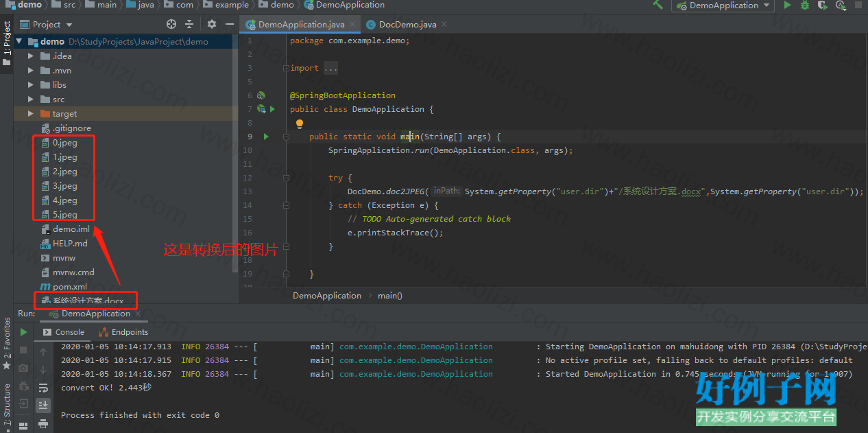This screenshot has width=868, height=433.
Task: Open the DemoApplication run configuration dropdown
Action: pyautogui.click(x=723, y=5)
